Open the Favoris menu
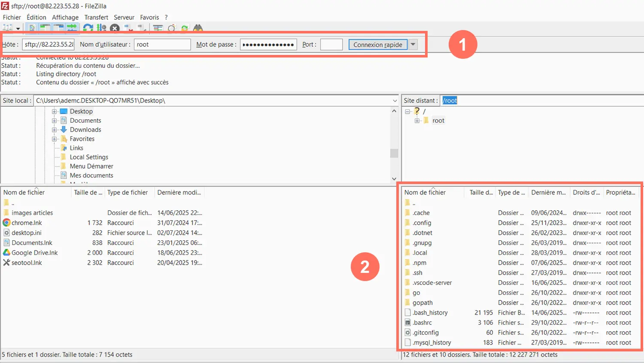This screenshot has width=644, height=363. click(149, 17)
